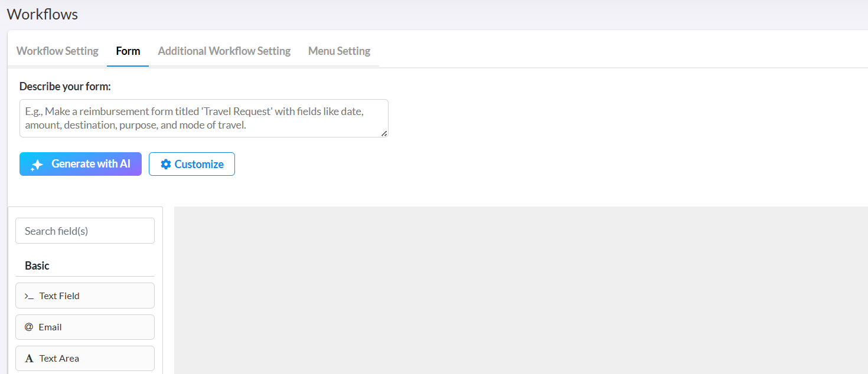
Task: Click the terminal prompt icon beside Text Field
Action: 29,296
